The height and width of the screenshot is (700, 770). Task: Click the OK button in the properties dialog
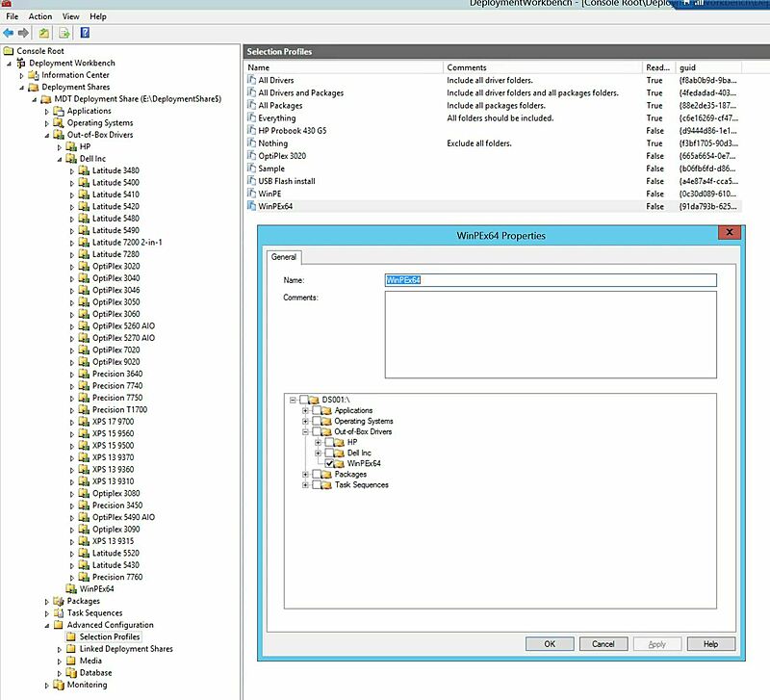click(x=550, y=643)
